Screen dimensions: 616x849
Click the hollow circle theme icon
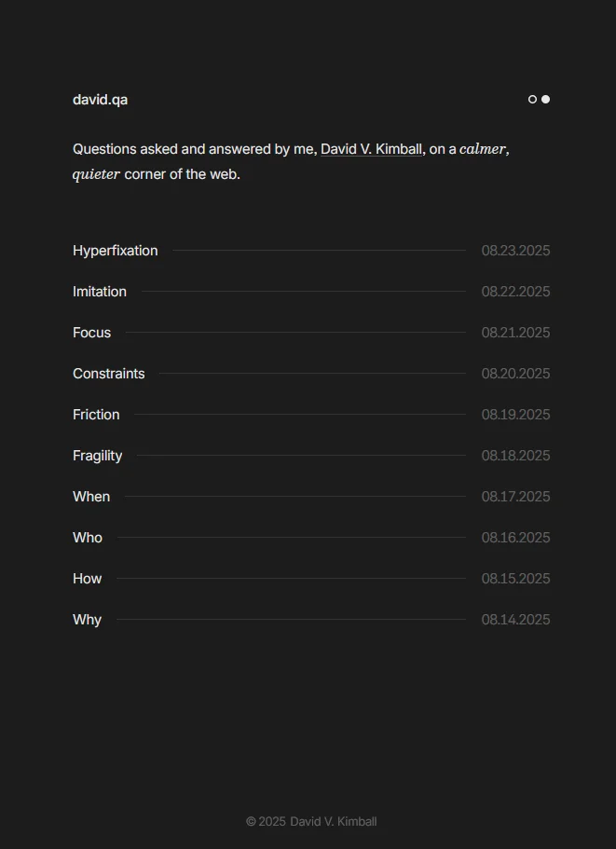point(532,100)
